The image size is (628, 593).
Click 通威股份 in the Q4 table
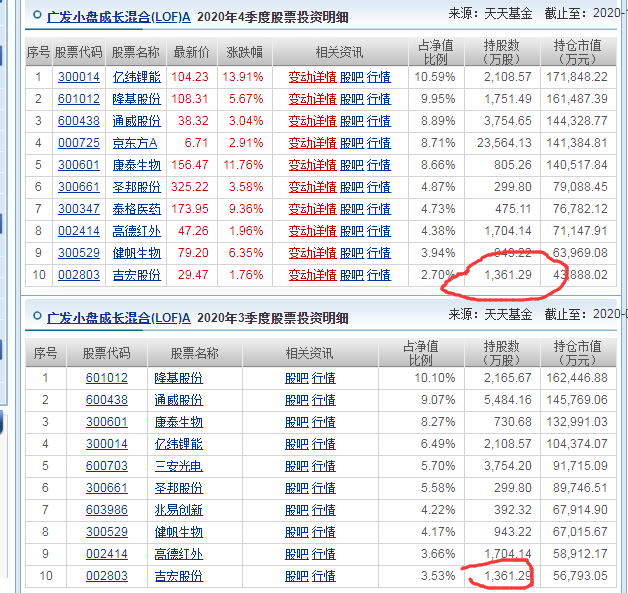pos(137,121)
